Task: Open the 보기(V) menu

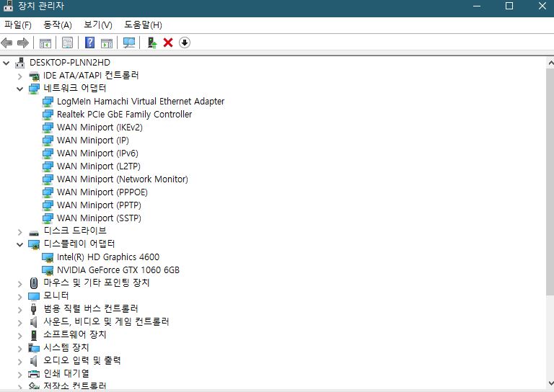Action: pyautogui.click(x=98, y=24)
